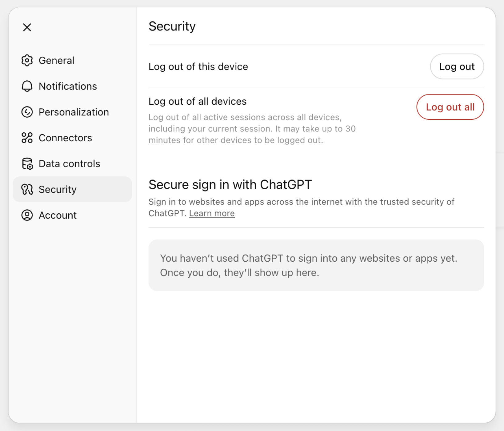The width and height of the screenshot is (504, 431).
Task: Click the Connectors icon in sidebar
Action: point(27,138)
